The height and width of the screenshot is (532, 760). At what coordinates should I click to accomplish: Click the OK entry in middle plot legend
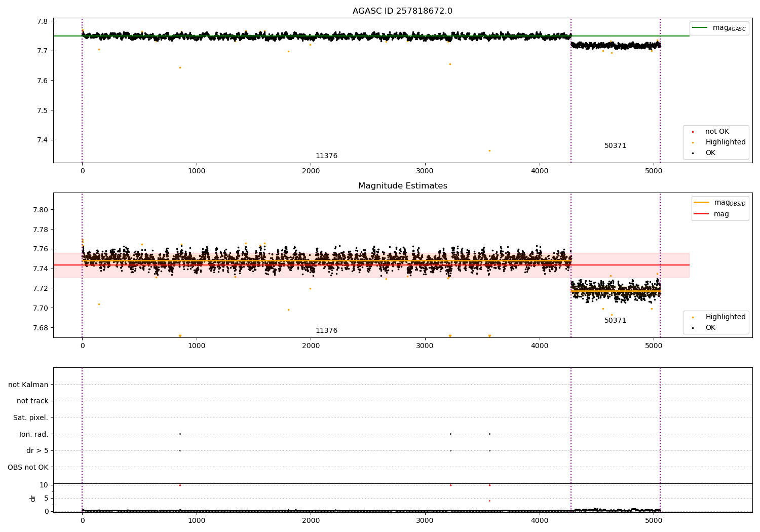click(x=710, y=328)
